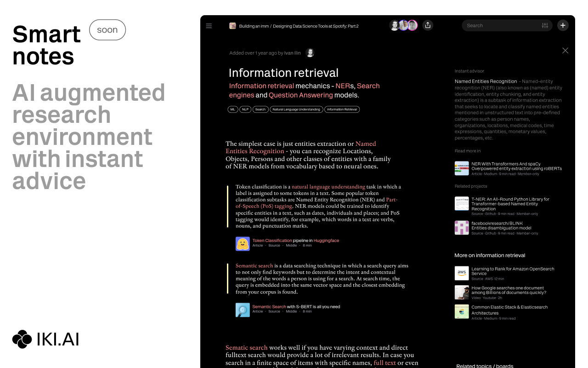
Task: Open 'Token Classification' source link
Action: point(272,241)
